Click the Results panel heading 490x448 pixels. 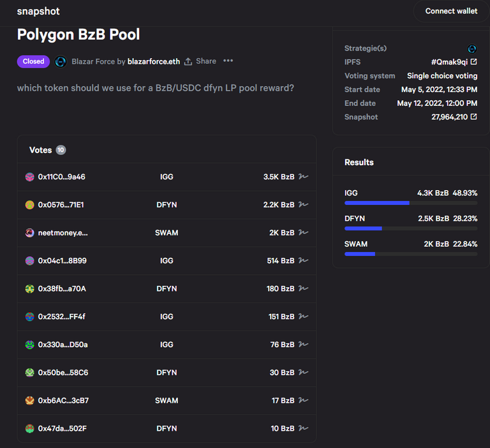pyautogui.click(x=359, y=163)
